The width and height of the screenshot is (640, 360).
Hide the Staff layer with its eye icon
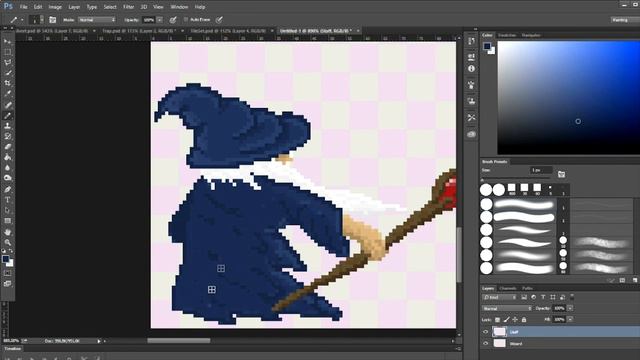tap(485, 332)
